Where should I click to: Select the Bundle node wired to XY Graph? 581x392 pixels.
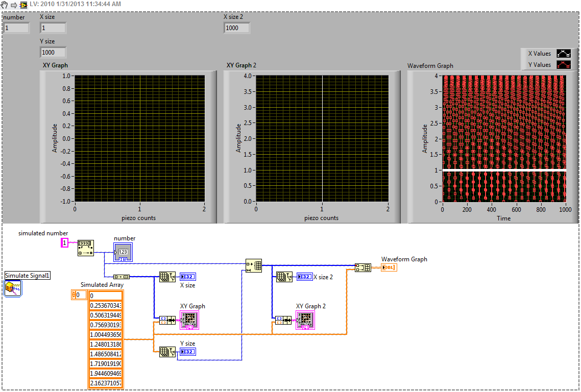(167, 320)
